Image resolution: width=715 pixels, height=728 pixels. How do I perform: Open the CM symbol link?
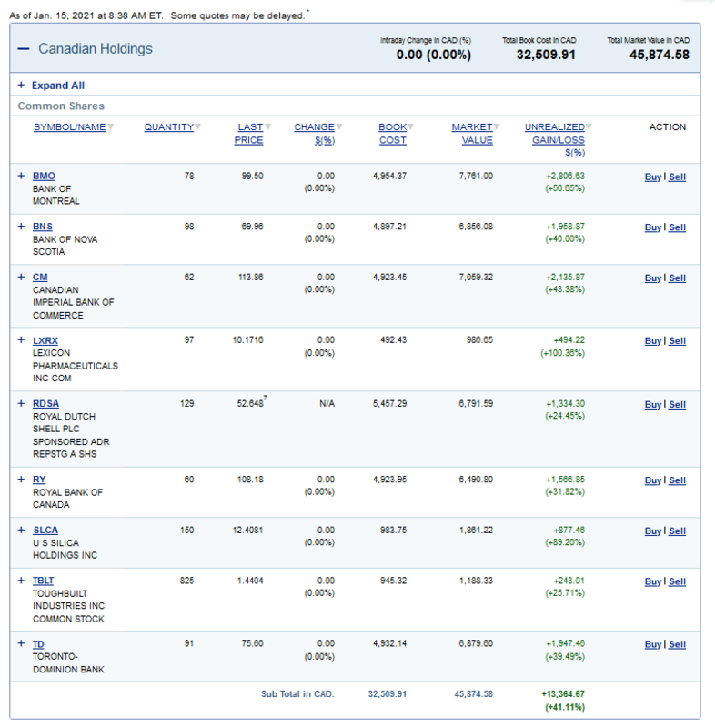tap(40, 278)
